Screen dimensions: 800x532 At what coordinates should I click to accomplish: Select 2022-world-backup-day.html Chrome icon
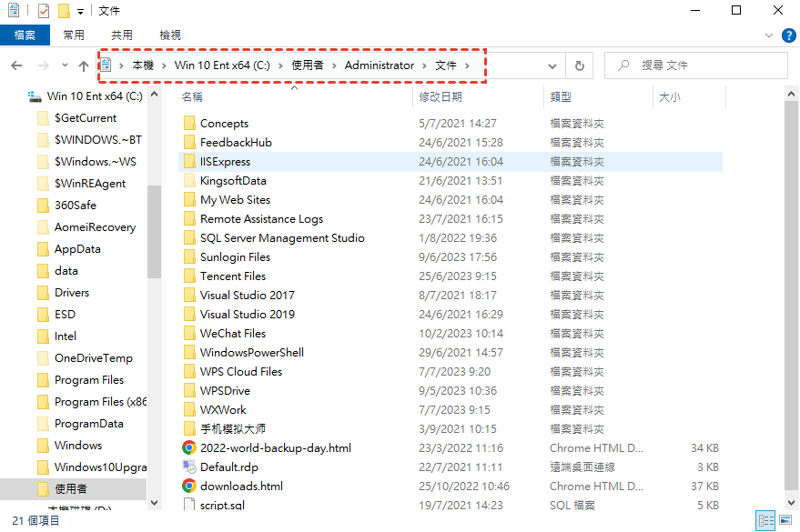point(189,448)
